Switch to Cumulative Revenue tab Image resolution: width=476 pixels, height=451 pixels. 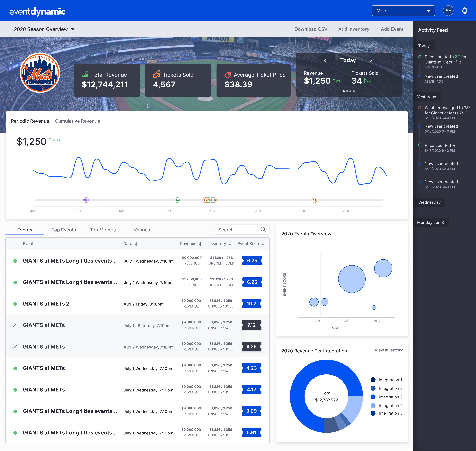pyautogui.click(x=77, y=121)
